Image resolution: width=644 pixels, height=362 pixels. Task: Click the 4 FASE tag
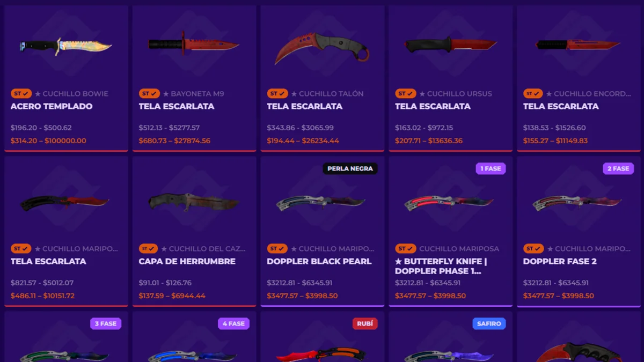(233, 323)
